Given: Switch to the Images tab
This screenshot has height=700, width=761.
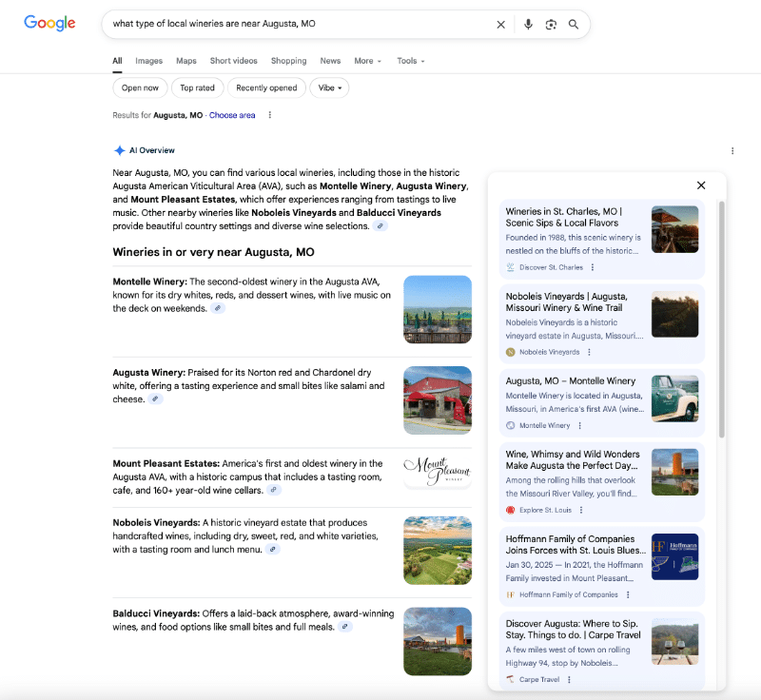Looking at the screenshot, I should [148, 61].
